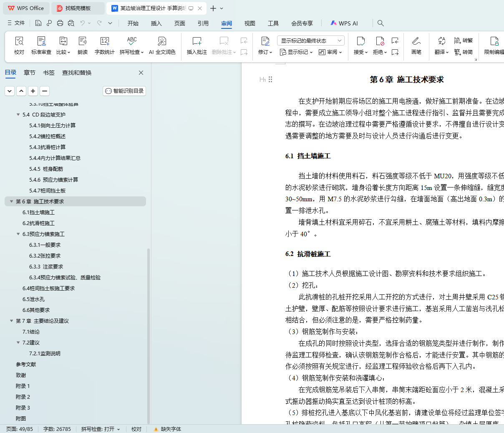504x433 pixels.
Task: Click the new tab plus icon
Action: point(213,8)
